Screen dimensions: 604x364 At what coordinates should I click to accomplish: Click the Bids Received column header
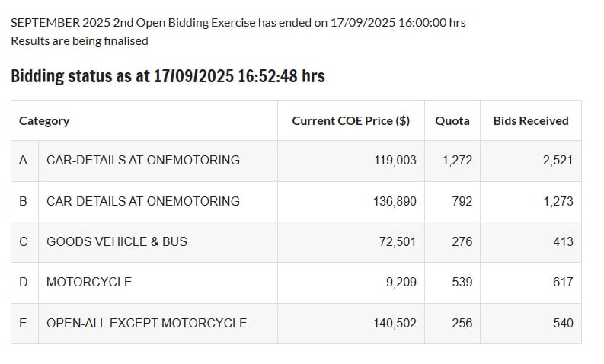531,121
